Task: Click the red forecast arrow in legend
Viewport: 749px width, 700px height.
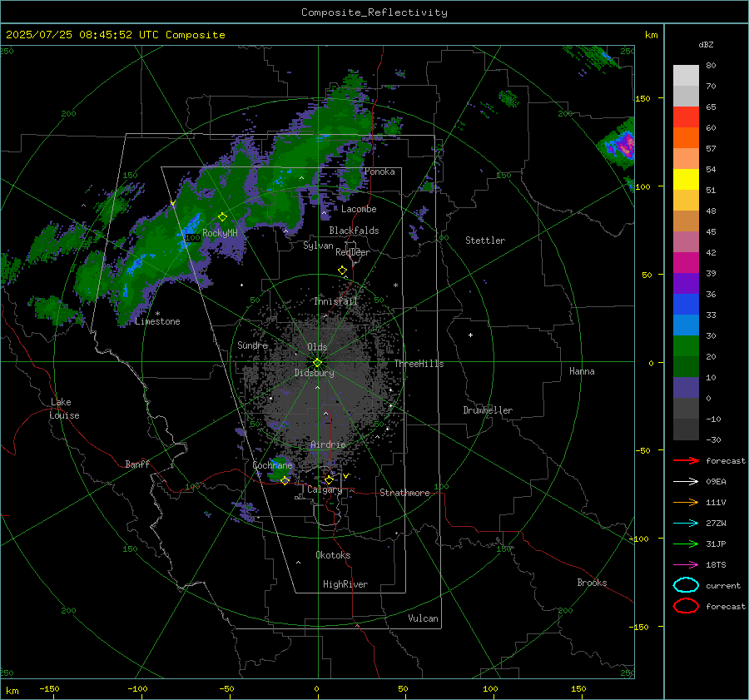Action: pos(686,460)
